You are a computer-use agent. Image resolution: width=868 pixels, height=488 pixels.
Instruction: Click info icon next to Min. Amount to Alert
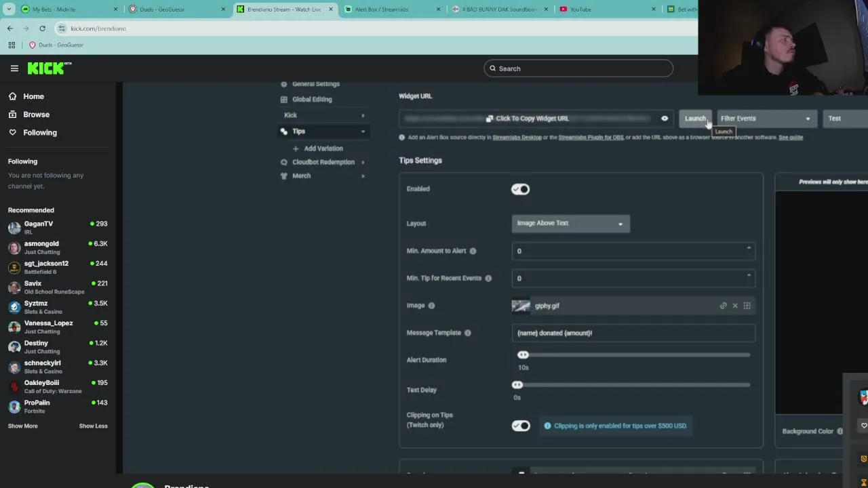click(x=473, y=251)
